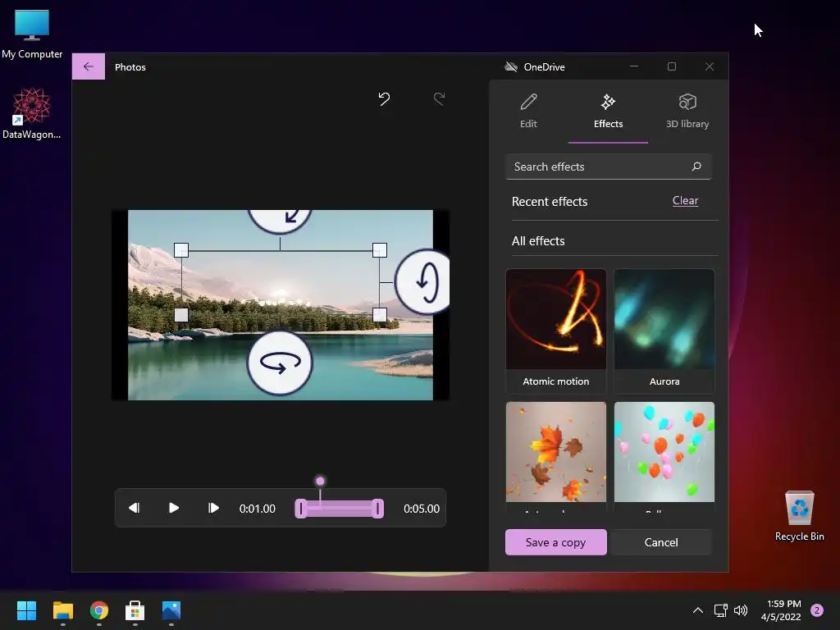Open Microsoft Store from the taskbar

(x=135, y=610)
